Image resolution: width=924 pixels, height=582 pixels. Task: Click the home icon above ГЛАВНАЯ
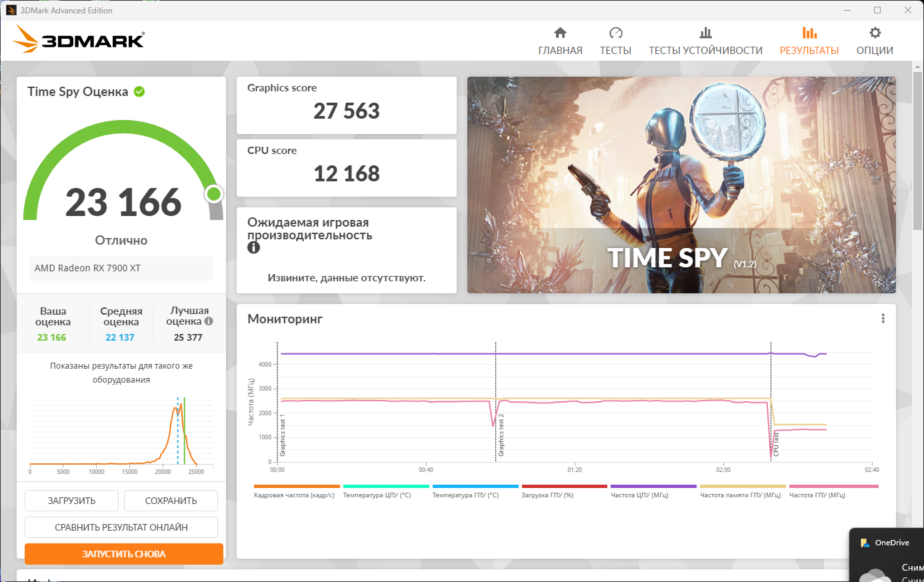560,33
